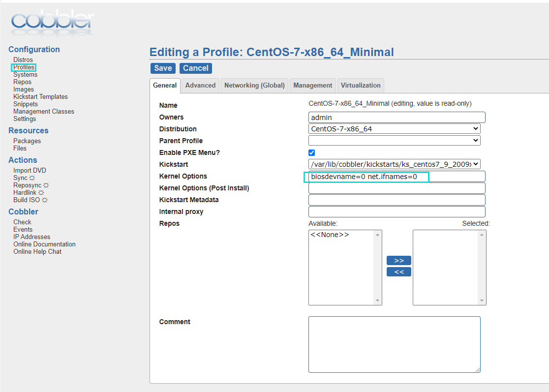Cancel editing the profile
This screenshot has height=392, width=549.
point(196,68)
